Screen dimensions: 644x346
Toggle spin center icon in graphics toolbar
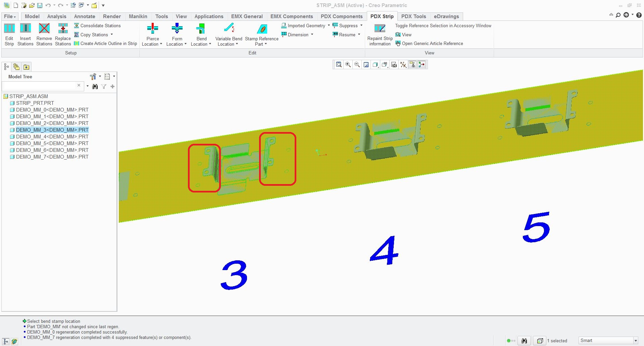coord(422,64)
